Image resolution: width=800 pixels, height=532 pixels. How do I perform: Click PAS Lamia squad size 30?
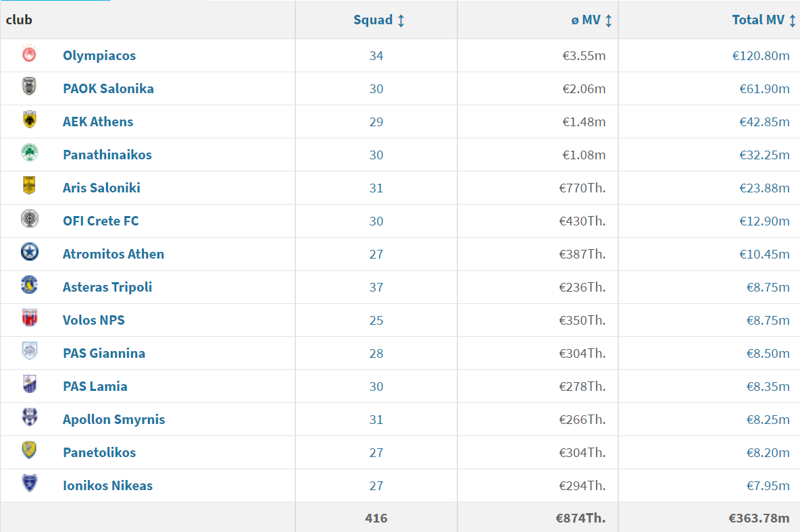click(x=376, y=386)
